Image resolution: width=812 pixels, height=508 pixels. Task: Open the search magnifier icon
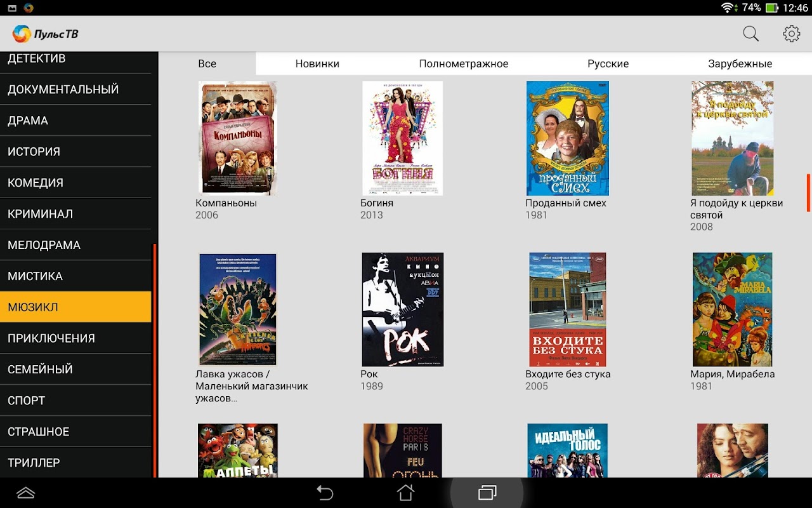tap(750, 34)
